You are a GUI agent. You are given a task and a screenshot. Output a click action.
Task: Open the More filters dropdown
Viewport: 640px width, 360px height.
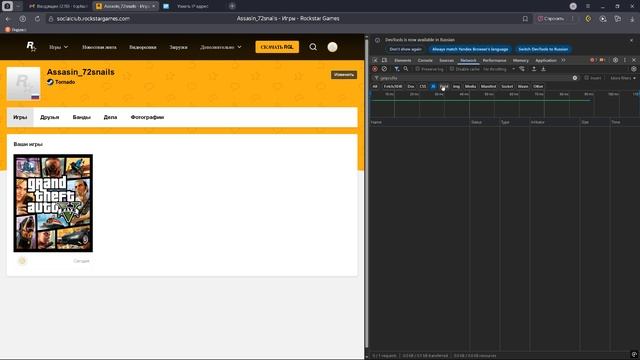click(x=623, y=78)
